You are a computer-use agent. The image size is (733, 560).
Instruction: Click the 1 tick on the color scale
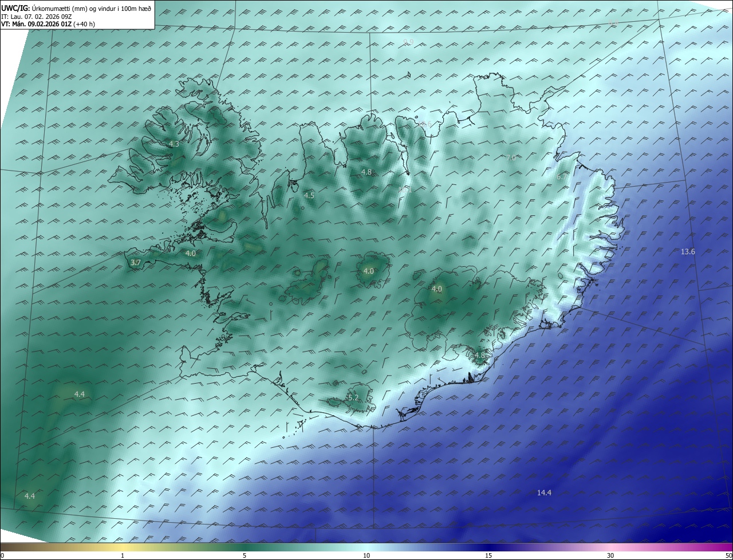point(123,555)
